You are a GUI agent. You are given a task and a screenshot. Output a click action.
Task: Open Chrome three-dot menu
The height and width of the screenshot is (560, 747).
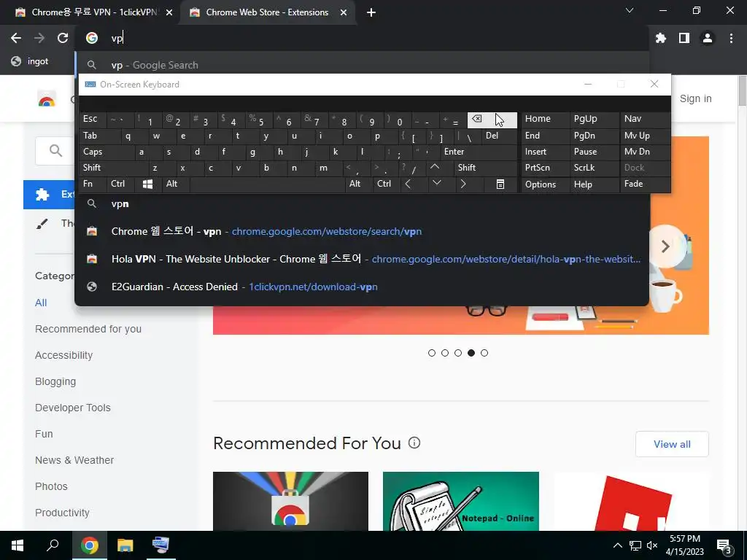731,38
